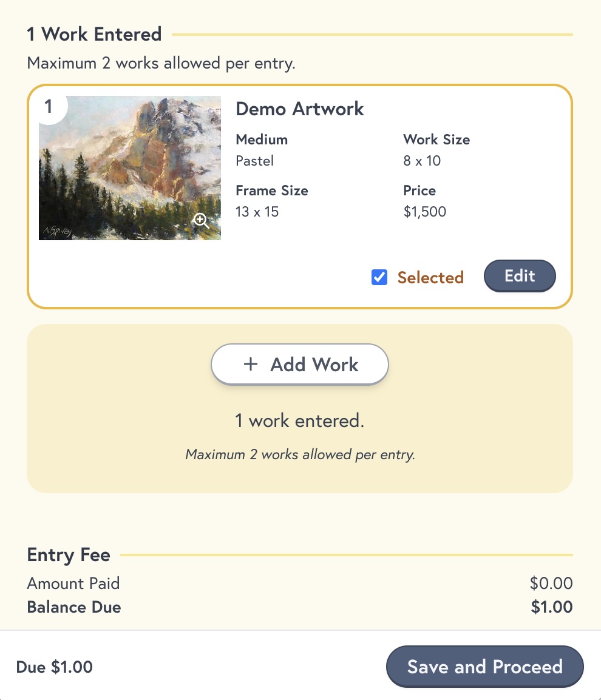Click the plus icon in Add Work
Screen dimensions: 601x700
click(x=251, y=365)
